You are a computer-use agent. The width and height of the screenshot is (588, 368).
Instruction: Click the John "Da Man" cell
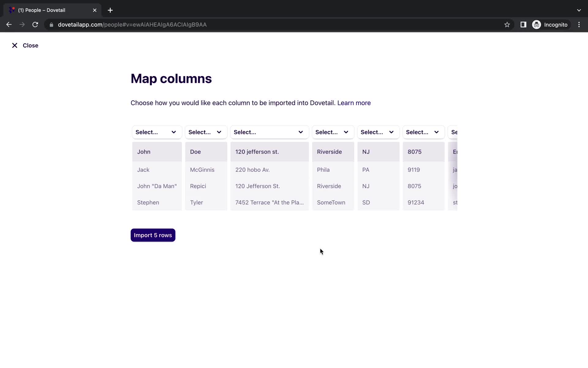coord(157,186)
